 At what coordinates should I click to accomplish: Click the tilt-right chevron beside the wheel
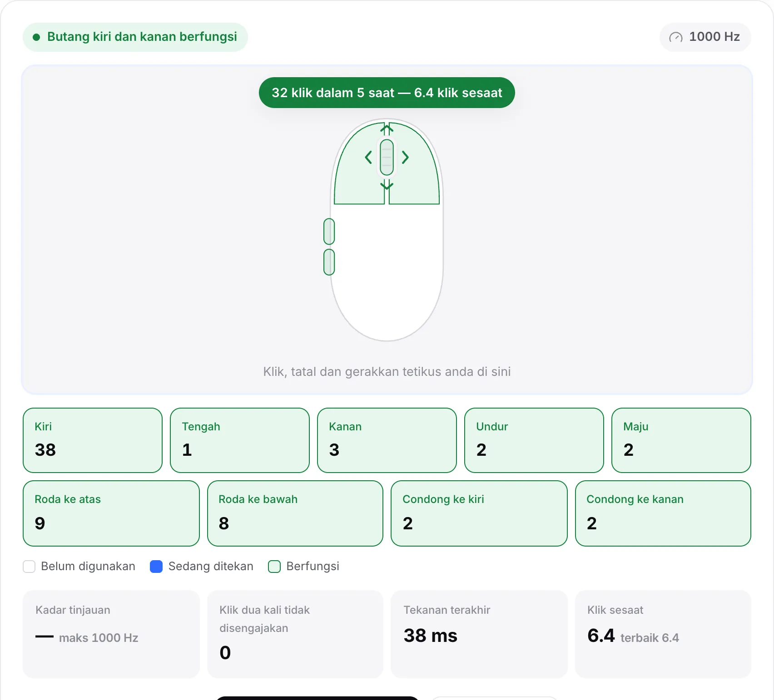[x=405, y=158]
